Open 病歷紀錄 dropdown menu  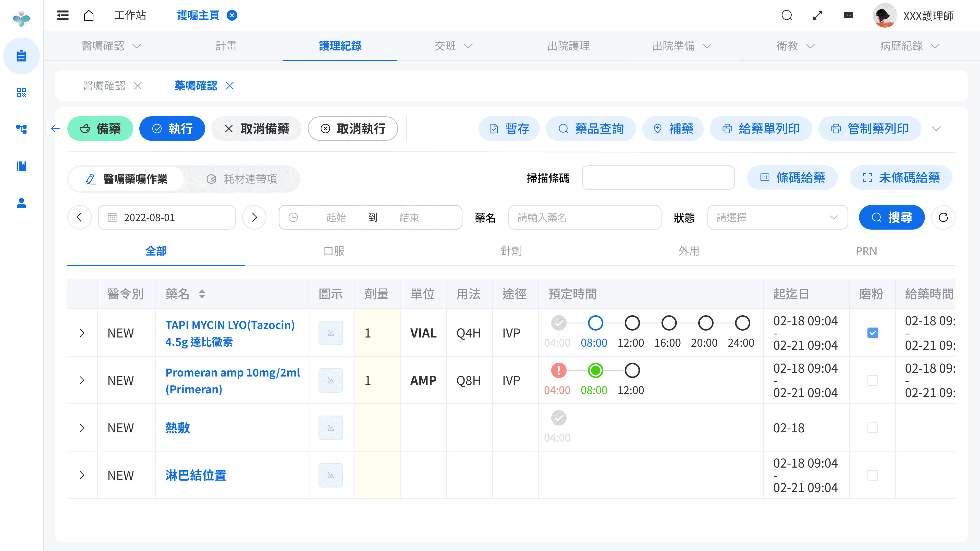pos(910,46)
